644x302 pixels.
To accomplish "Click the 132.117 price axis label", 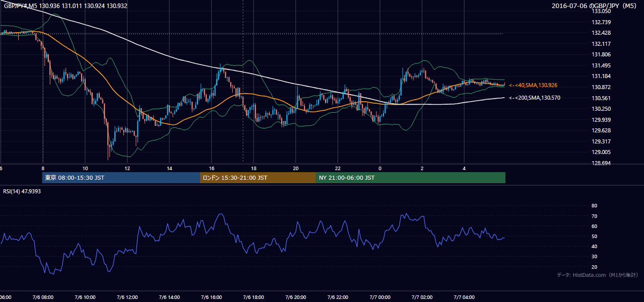I will point(602,43).
